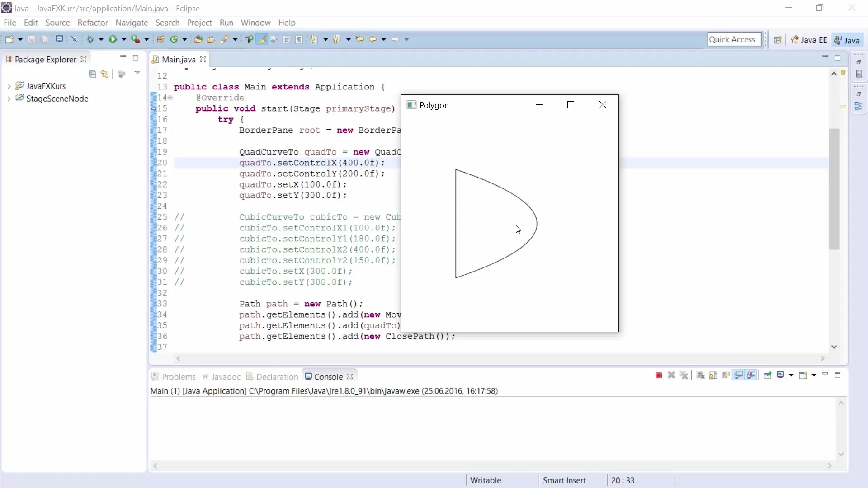Click the Quick Access field
Viewport: 868px width, 488px height.
(x=734, y=39)
